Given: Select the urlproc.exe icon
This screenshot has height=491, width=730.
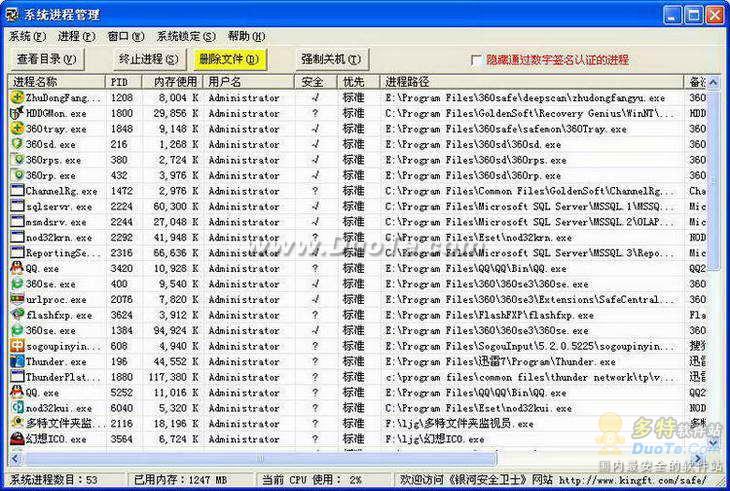Looking at the screenshot, I should (x=17, y=299).
